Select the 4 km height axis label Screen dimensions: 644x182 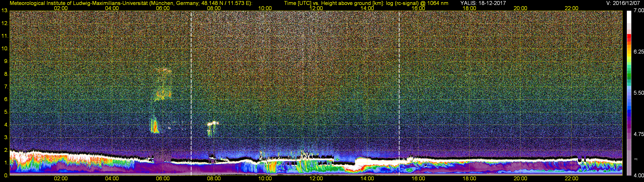tap(6, 125)
